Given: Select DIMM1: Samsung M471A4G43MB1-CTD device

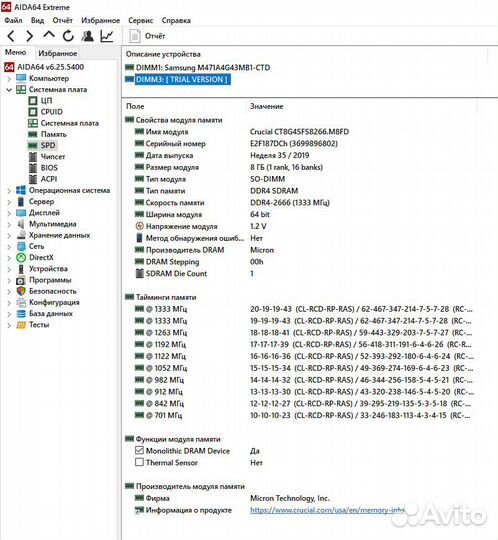Looking at the screenshot, I should click(x=198, y=68).
